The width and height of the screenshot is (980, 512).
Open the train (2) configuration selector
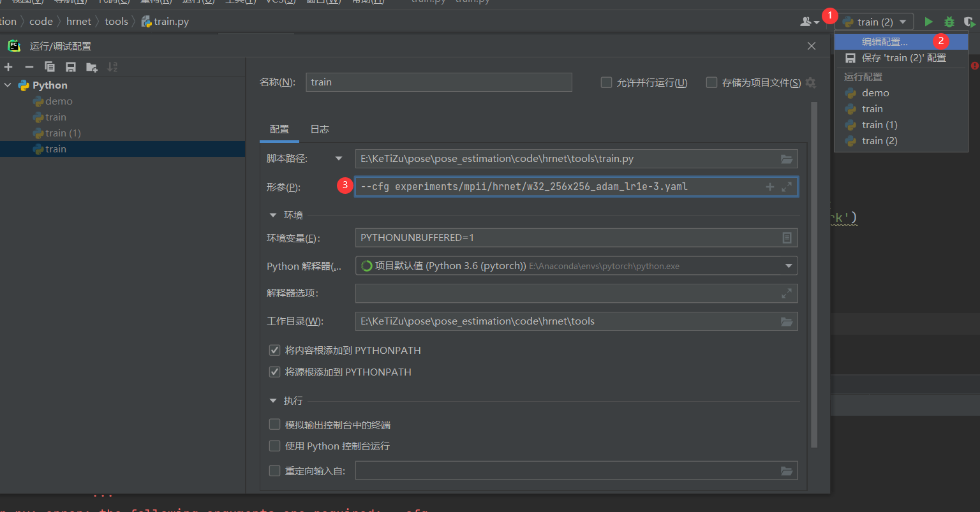pos(874,21)
